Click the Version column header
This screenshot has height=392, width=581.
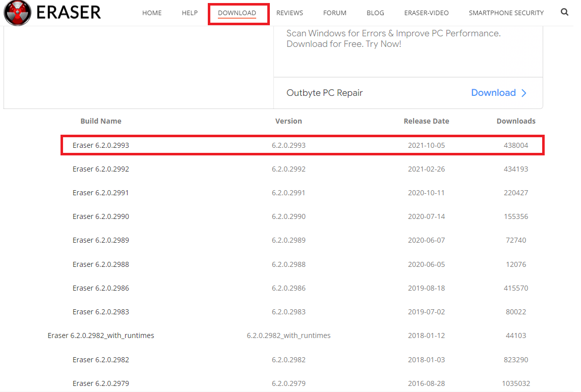pyautogui.click(x=288, y=121)
